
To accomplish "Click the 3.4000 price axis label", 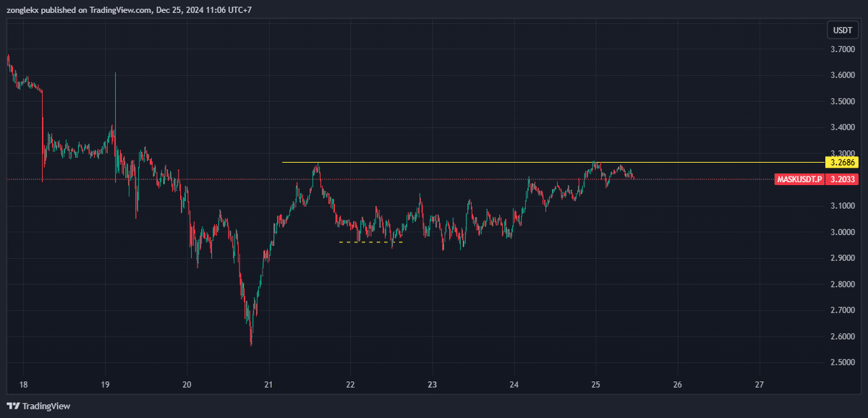I will coord(843,127).
